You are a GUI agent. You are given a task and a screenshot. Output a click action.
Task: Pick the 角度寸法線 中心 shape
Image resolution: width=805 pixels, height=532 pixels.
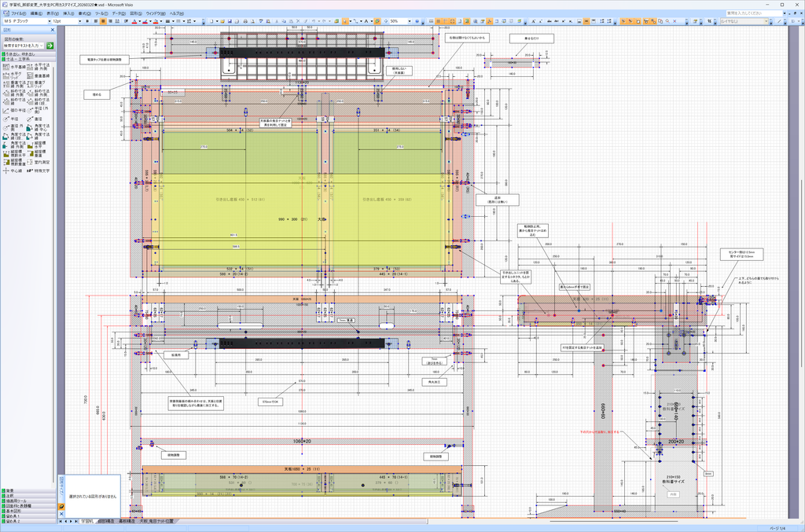click(39, 128)
